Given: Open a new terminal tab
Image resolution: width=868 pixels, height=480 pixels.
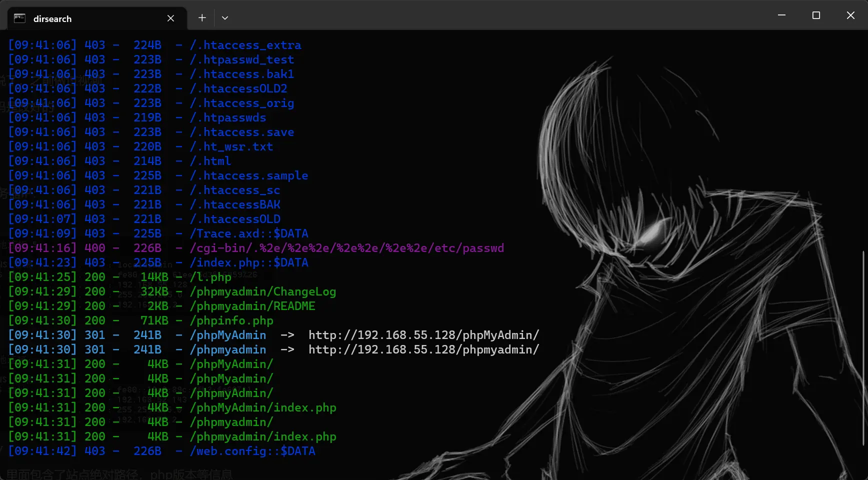Looking at the screenshot, I should pos(202,18).
